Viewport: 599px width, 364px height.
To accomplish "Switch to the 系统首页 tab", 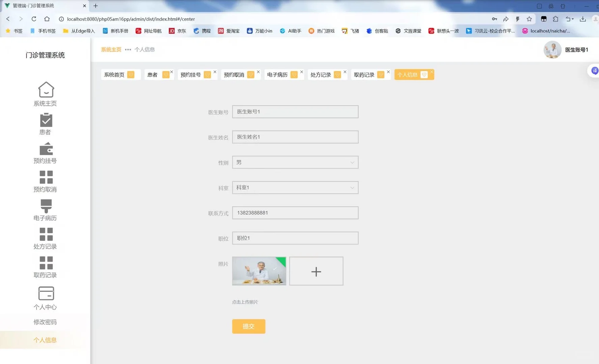I will pos(115,74).
